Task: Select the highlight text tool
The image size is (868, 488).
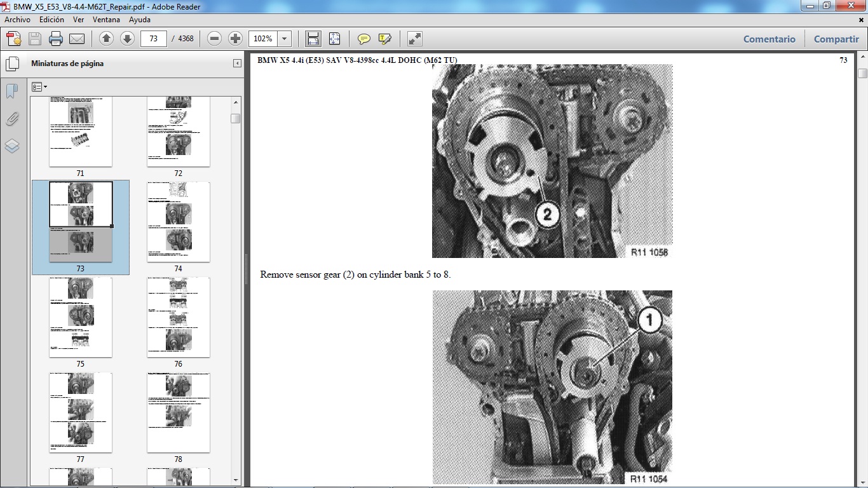Action: point(384,39)
